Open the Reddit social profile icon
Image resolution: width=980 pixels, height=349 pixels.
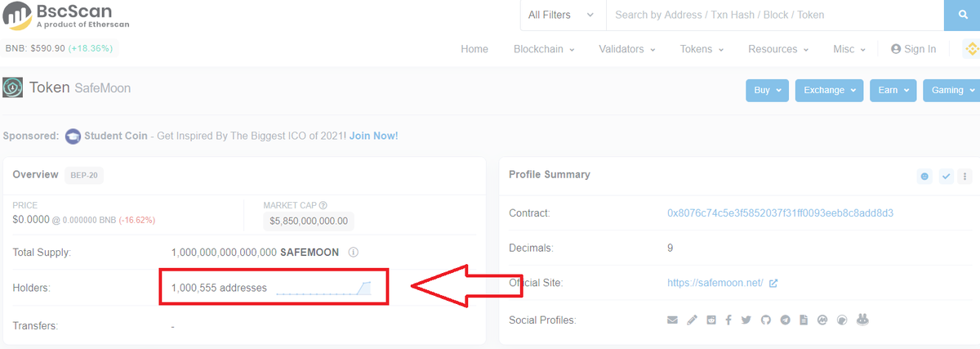[x=710, y=320]
